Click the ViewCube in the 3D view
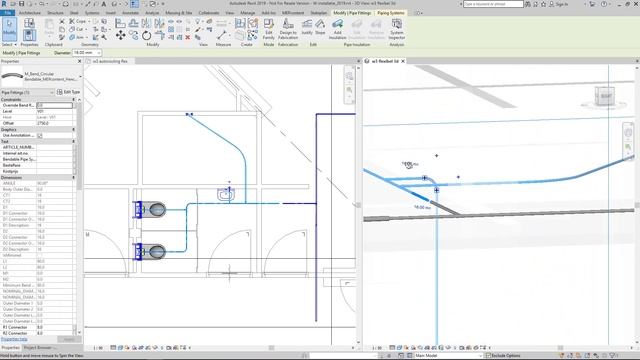Image resolution: width=640 pixels, height=360 pixels. [605, 96]
